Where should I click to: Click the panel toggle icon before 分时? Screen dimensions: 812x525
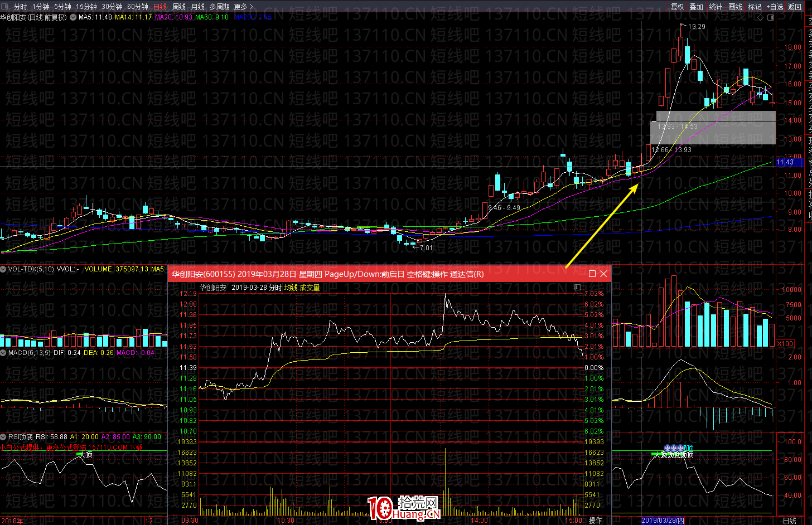tap(4, 7)
